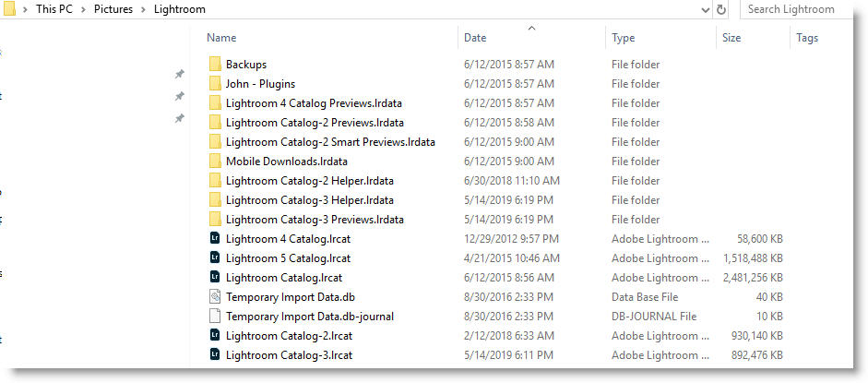Screen dimensions: 868x383
Task: Open the address bar history dropdown
Action: 706,10
